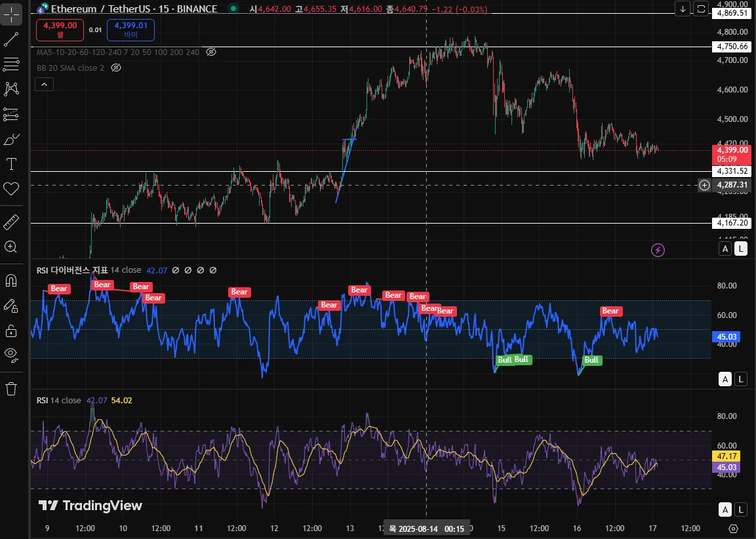Click the square arrows button at top right
Screen dimensions: 756x539
[701, 9]
